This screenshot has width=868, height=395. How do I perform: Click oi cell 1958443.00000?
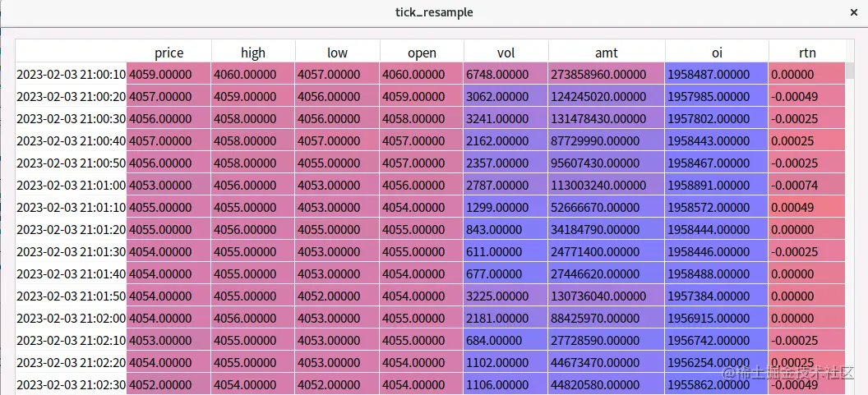717,140
